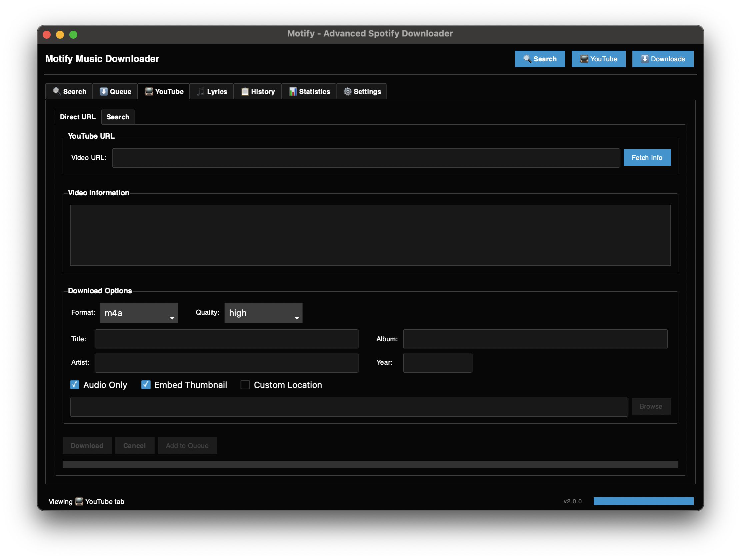Click the magnifier icon on Search tab

tap(57, 91)
